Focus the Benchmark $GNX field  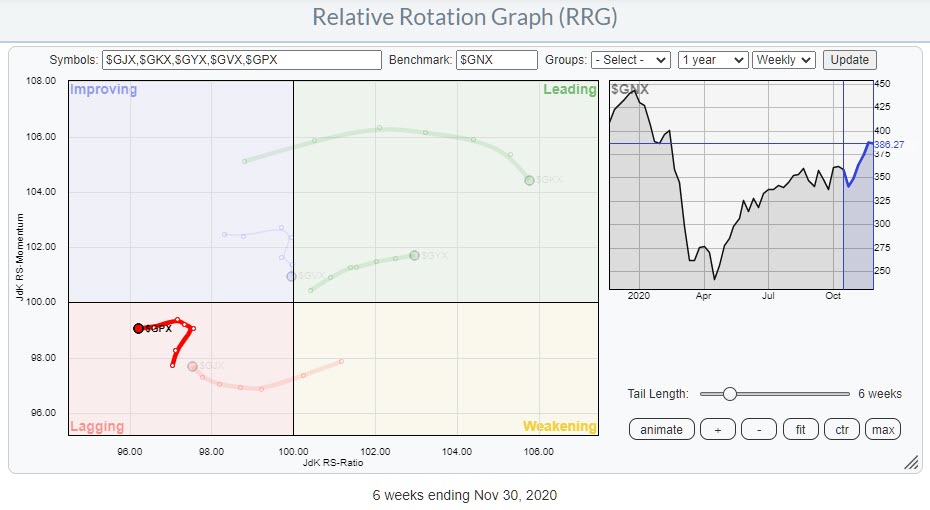tap(496, 60)
